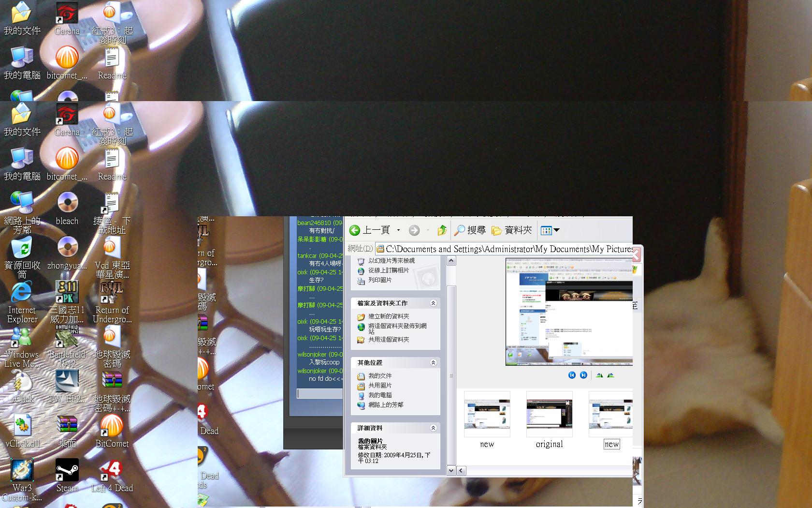Open the 搜尋 search pane
Viewport: 812px width, 508px height.
point(470,230)
